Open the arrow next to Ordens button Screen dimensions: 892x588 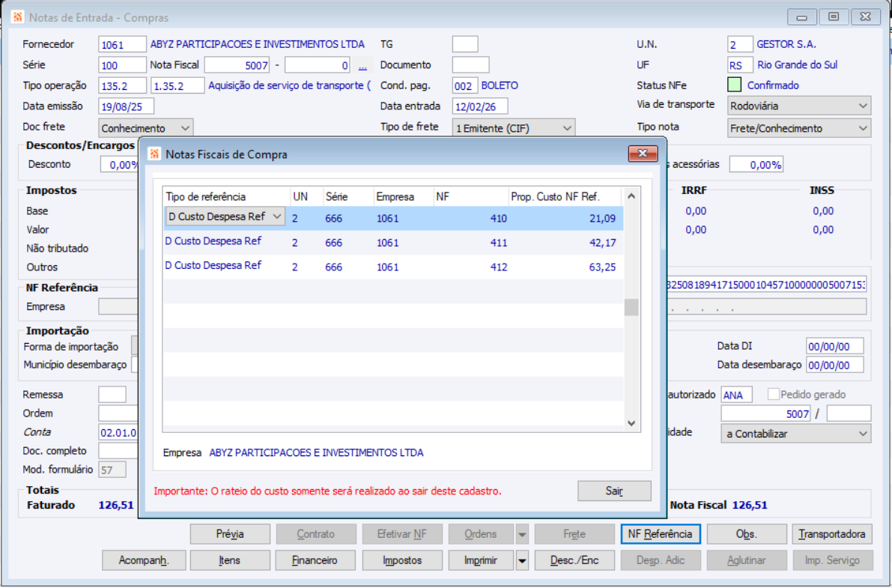pos(522,535)
